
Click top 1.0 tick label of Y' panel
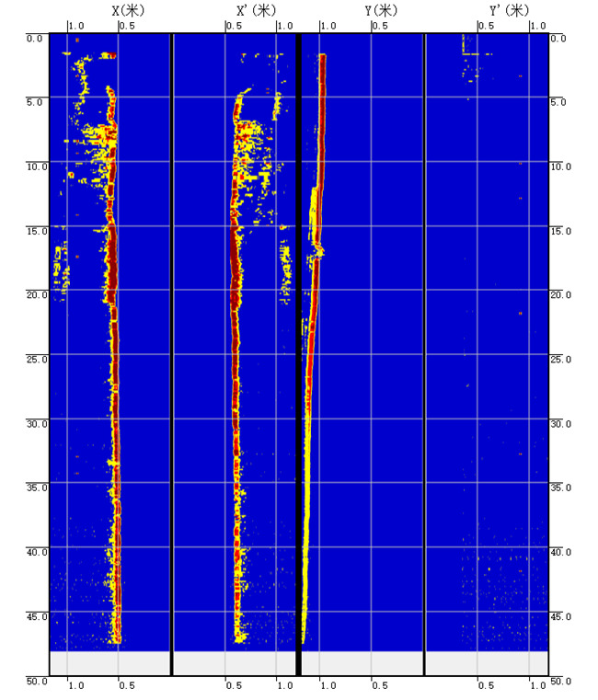tap(538, 26)
